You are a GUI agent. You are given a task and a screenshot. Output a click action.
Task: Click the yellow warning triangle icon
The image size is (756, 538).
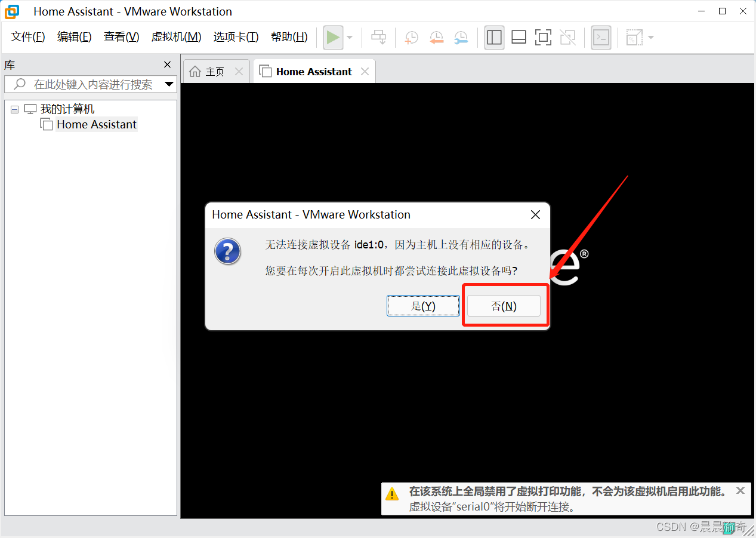392,494
